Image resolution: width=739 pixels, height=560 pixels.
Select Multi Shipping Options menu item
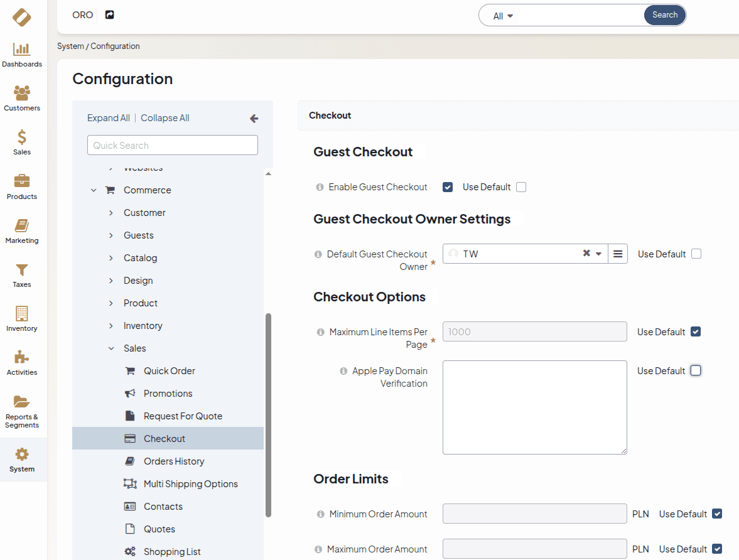point(190,484)
